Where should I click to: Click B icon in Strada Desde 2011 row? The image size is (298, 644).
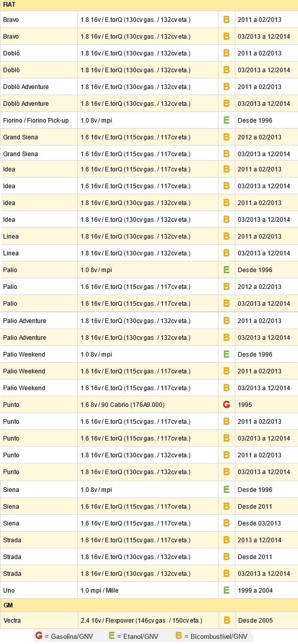226,557
